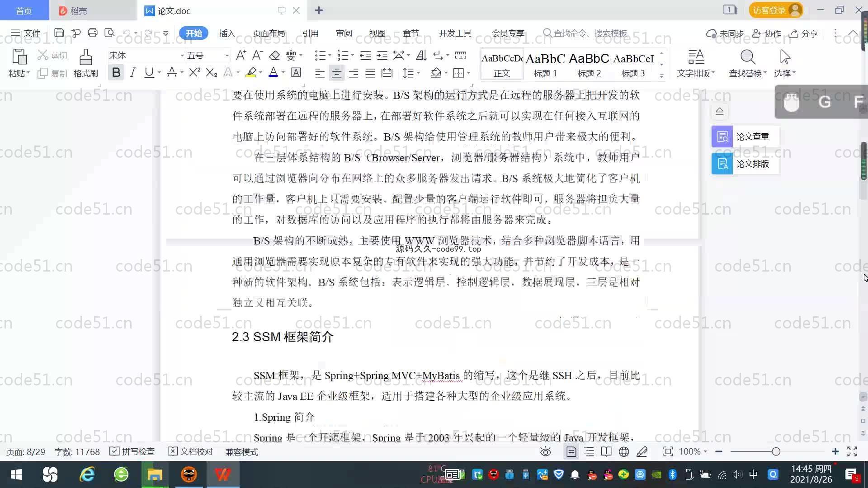Expand bullet list dropdown arrow
The height and width of the screenshot is (488, 868).
330,56
